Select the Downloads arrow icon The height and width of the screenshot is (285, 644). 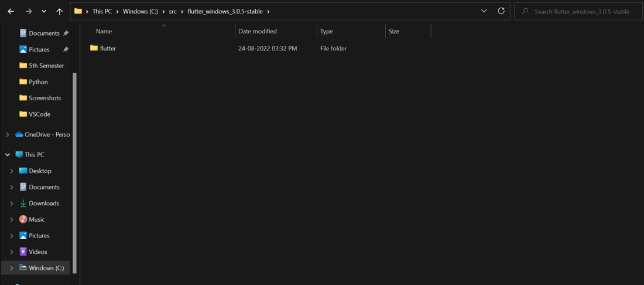(x=23, y=203)
